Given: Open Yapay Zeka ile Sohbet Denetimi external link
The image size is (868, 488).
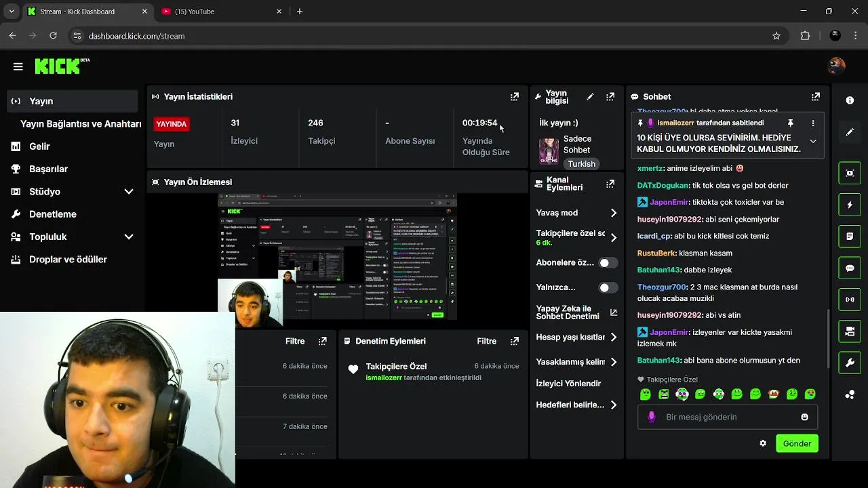Looking at the screenshot, I should click(x=614, y=312).
